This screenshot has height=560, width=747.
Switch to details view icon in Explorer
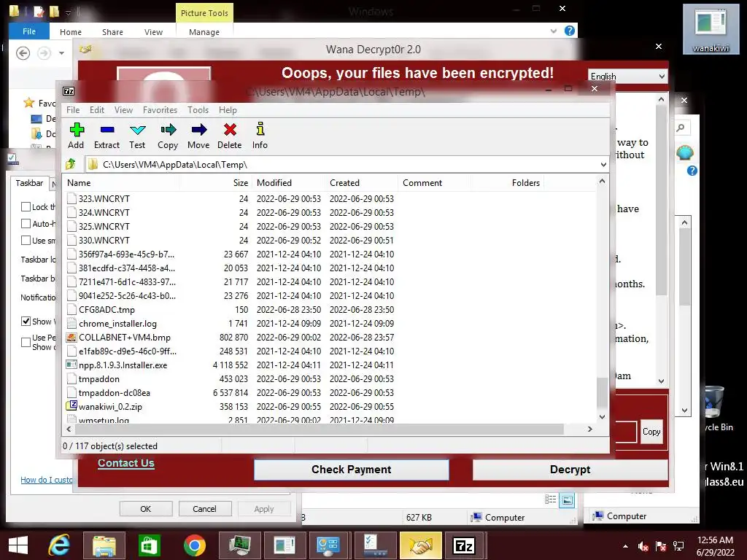pyautogui.click(x=550, y=499)
